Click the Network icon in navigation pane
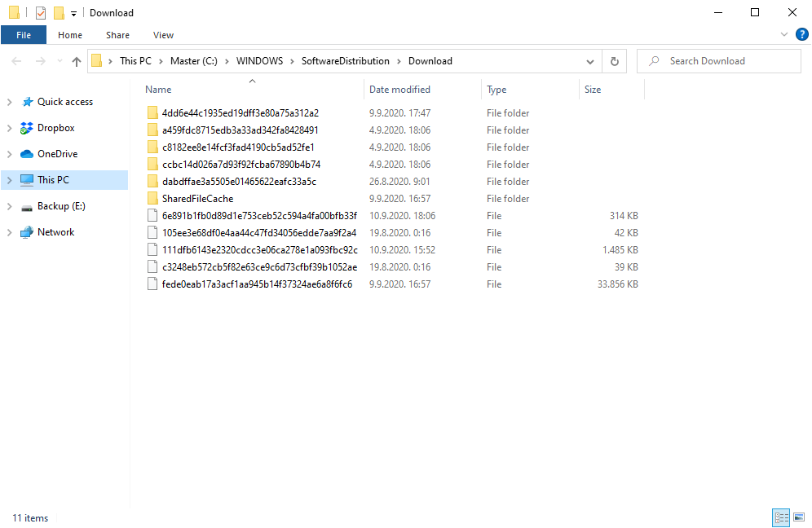 26,232
